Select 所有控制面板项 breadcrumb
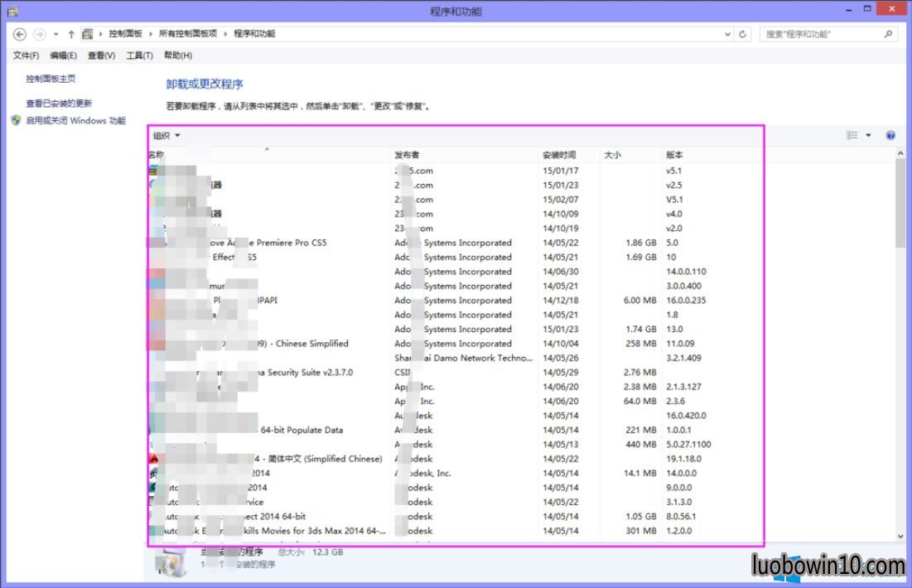The image size is (912, 588). (187, 34)
